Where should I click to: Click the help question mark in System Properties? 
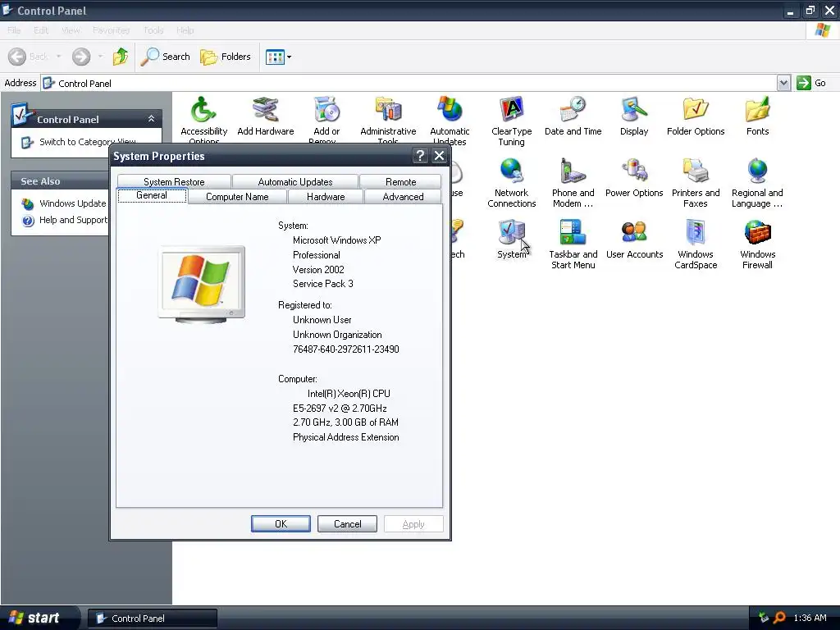tap(421, 156)
